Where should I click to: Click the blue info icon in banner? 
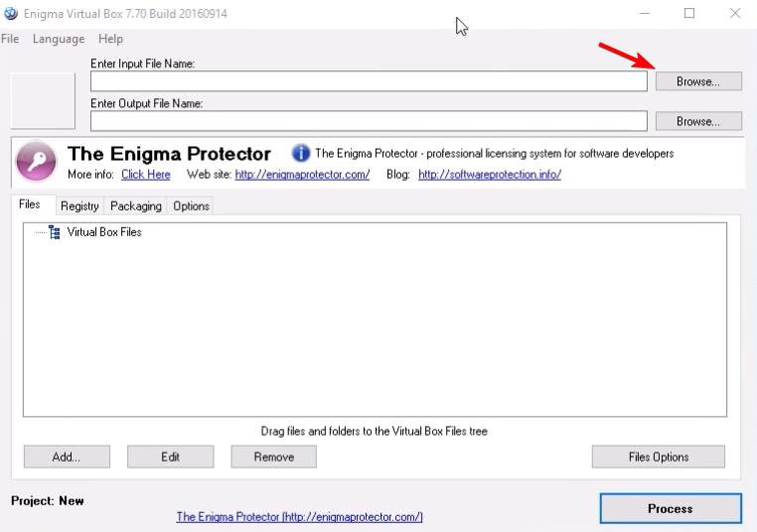tap(301, 154)
